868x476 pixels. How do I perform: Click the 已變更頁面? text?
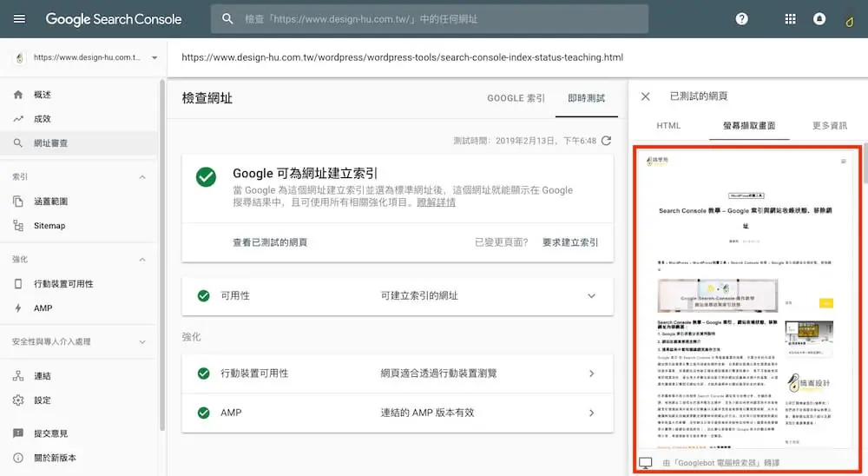(x=501, y=242)
